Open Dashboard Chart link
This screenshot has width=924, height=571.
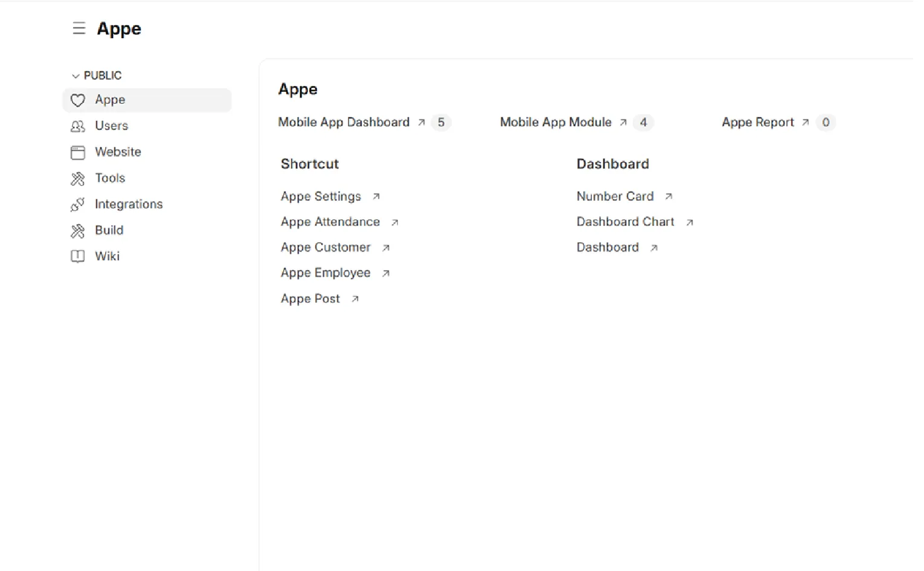(625, 222)
